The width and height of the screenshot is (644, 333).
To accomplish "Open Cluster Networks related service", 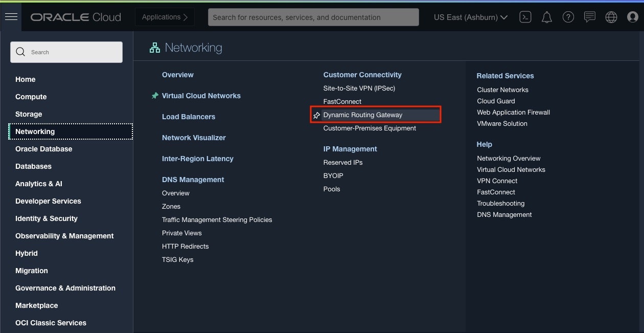I will tap(503, 90).
